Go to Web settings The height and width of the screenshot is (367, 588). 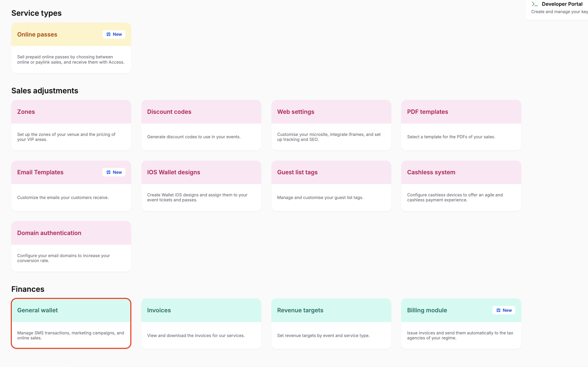331,125
